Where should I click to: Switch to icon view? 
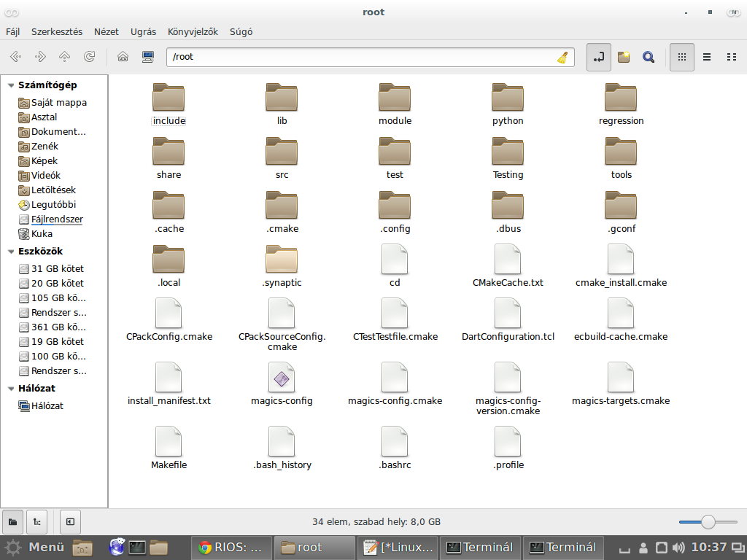pyautogui.click(x=682, y=57)
